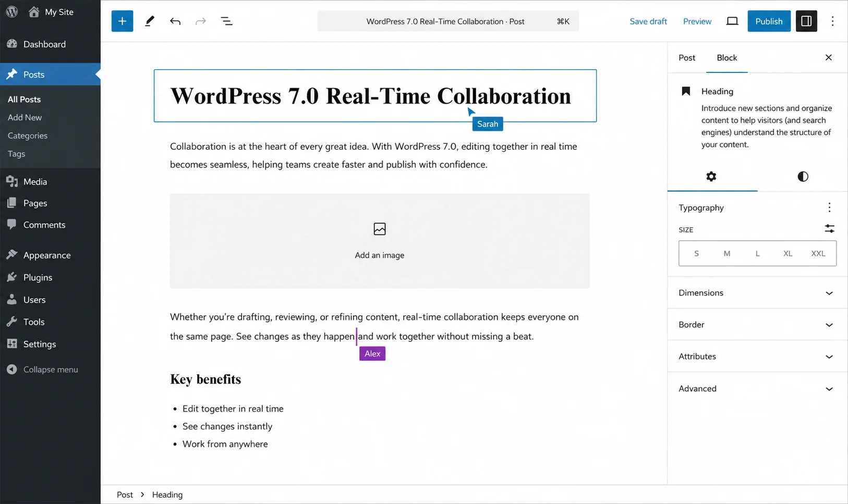Select font size S

coord(696,253)
